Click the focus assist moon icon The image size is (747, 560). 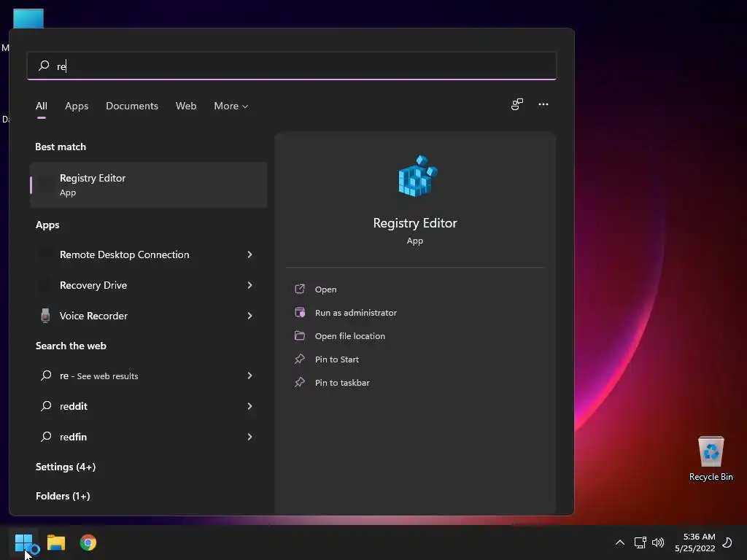point(727,542)
